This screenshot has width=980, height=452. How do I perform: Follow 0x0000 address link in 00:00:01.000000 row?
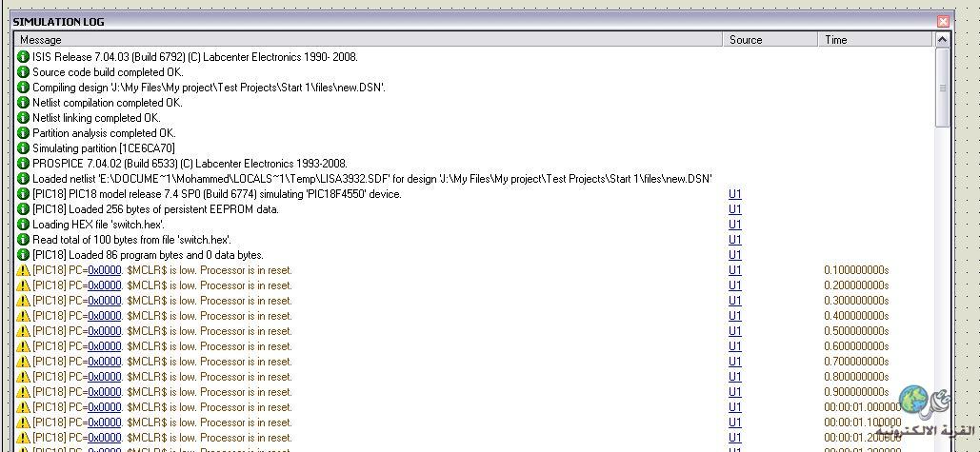(x=105, y=407)
